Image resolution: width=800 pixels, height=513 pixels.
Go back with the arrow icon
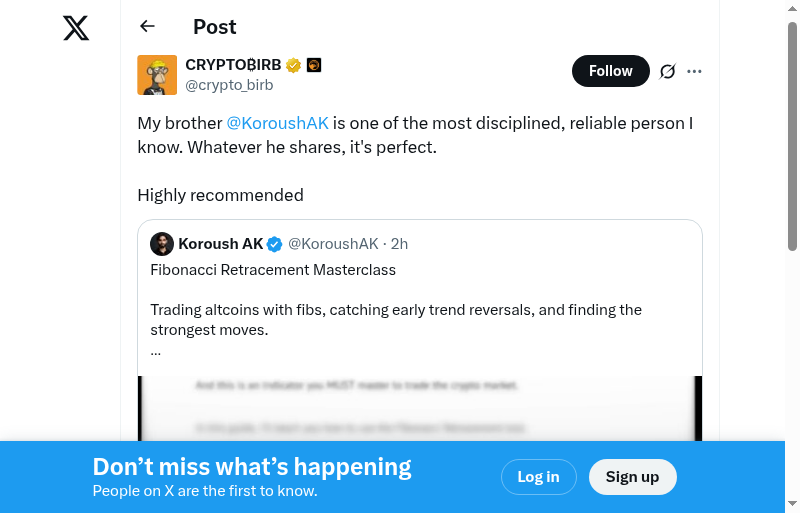point(148,27)
